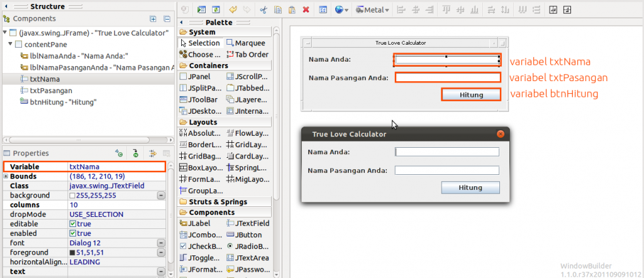Select btnHitung in the component tree
Image resolution: width=644 pixels, height=278 pixels.
point(63,103)
